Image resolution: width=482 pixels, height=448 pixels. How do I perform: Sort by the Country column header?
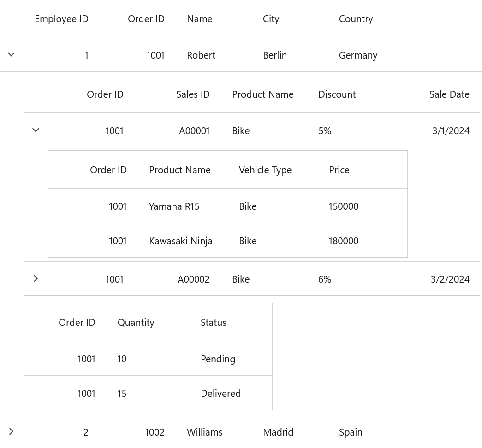pos(356,19)
